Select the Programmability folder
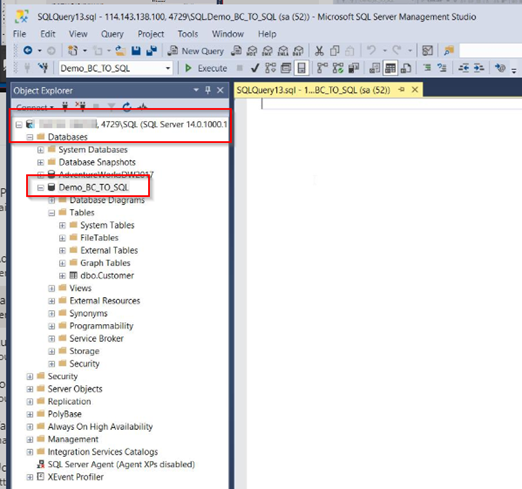Screen dimensions: 522x489 coord(101,326)
